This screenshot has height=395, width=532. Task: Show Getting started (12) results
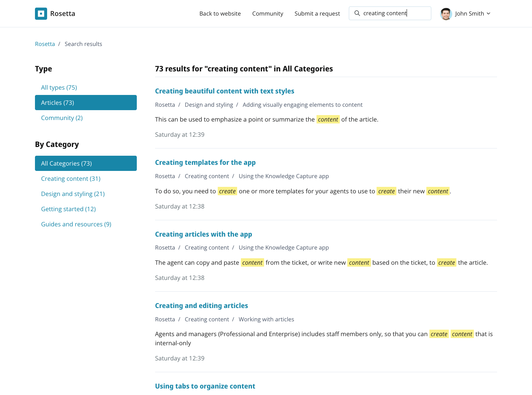(68, 209)
